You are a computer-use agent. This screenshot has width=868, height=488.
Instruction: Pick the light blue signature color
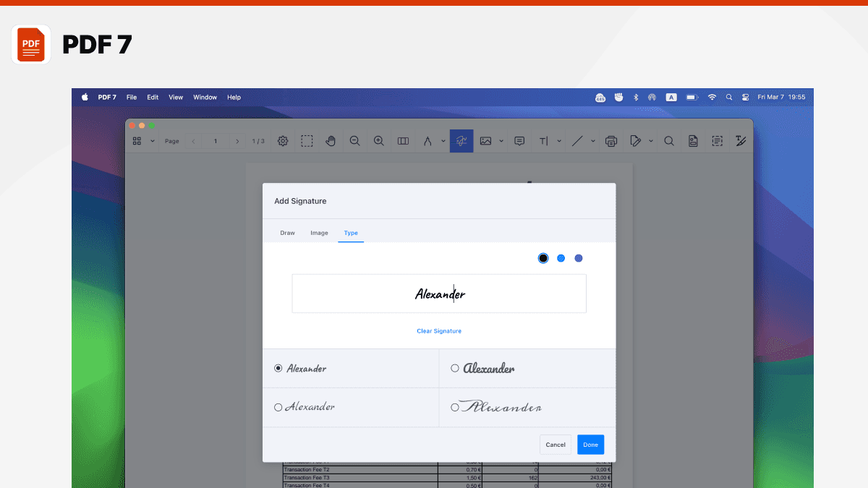pos(561,258)
